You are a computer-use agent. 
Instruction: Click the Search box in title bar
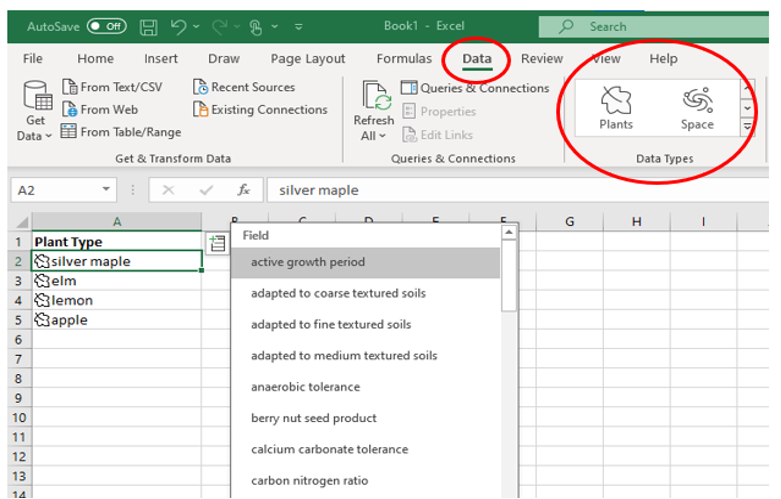[653, 26]
